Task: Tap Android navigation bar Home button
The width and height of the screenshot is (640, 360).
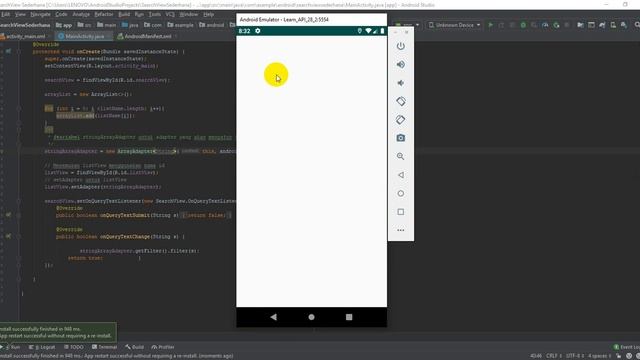Action: 311,317
